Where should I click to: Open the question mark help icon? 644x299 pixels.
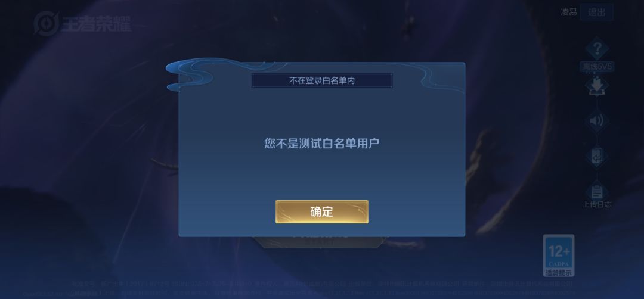[x=597, y=48]
